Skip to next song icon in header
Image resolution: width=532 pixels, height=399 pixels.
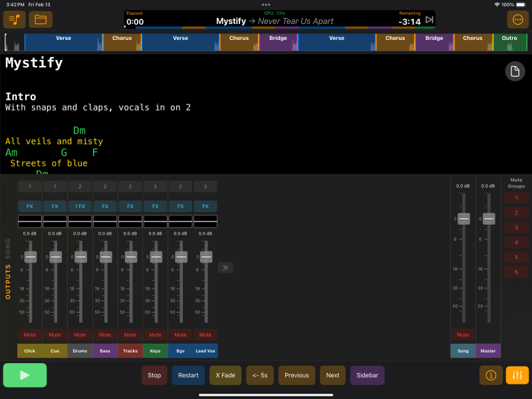click(430, 20)
